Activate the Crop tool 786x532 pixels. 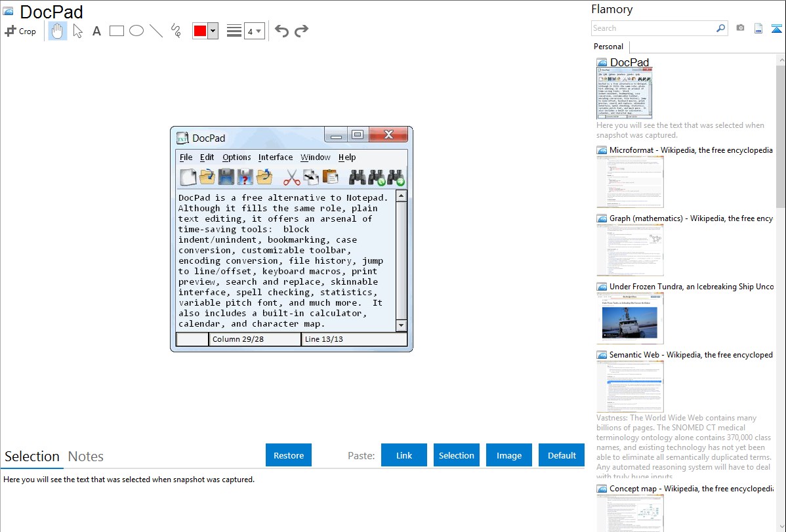[x=20, y=31]
